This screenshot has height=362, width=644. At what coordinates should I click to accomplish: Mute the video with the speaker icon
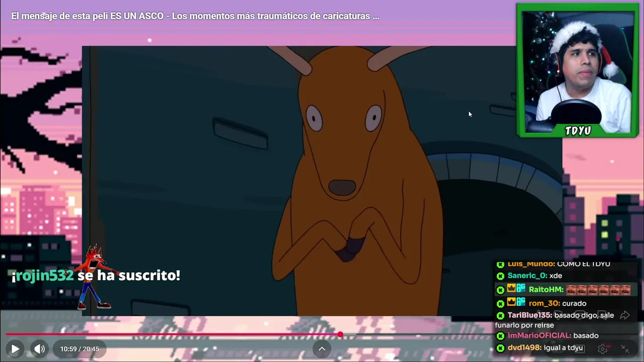[x=39, y=348]
